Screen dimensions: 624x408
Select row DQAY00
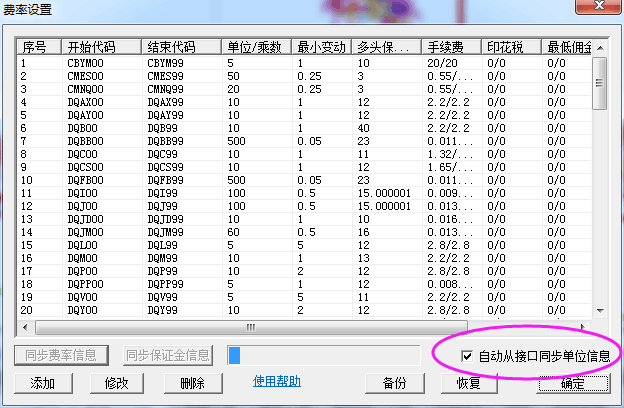[304, 115]
